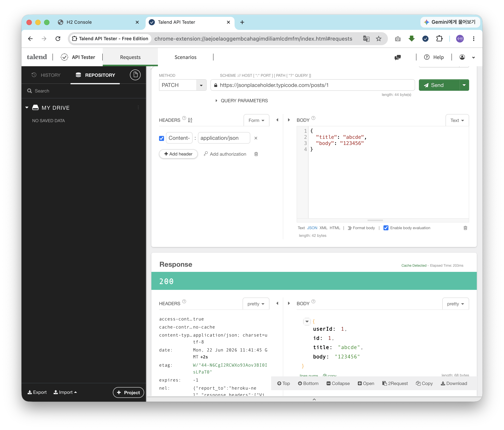
Task: Click request body help question mark icon
Action: [313, 118]
